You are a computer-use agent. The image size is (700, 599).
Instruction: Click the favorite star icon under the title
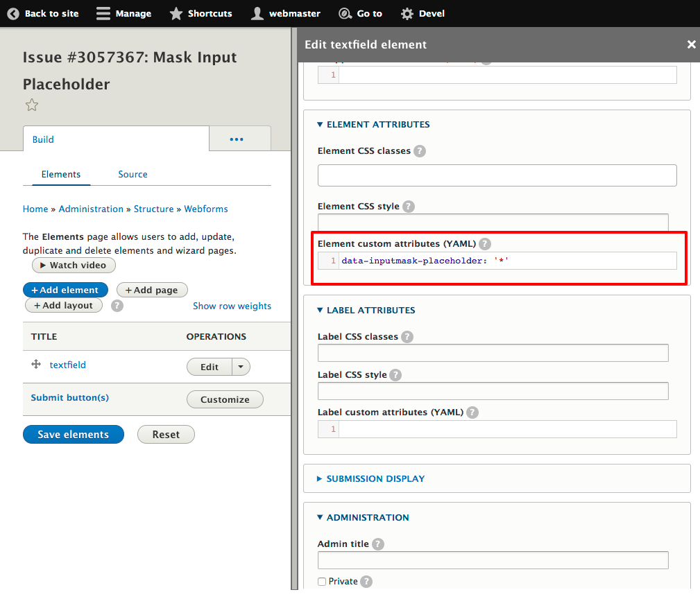(x=32, y=105)
